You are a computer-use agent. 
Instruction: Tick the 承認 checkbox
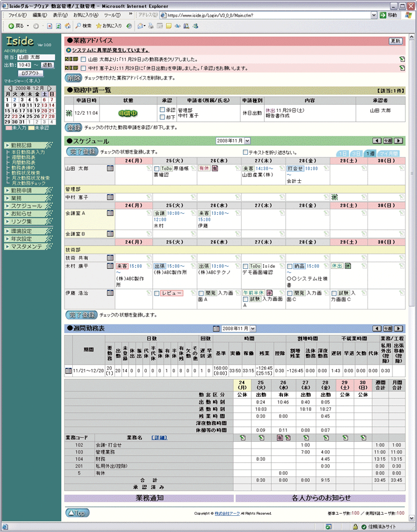162,110
